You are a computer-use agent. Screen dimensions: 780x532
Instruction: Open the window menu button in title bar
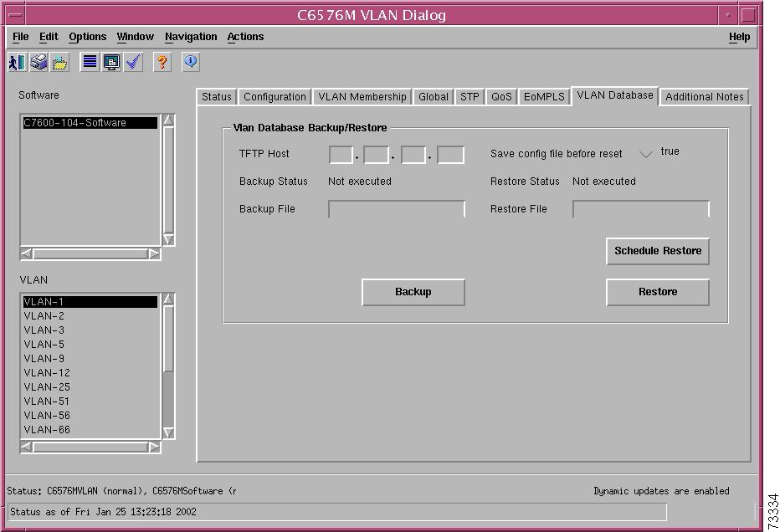16,15
